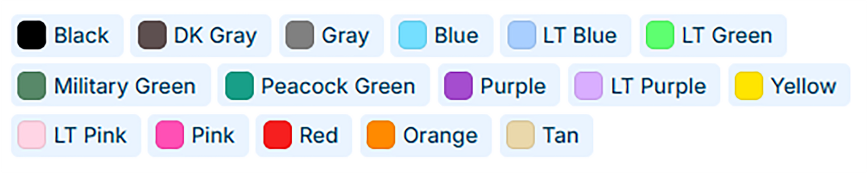The height and width of the screenshot is (173, 868).
Task: Pick the Orange color option
Action: (x=426, y=136)
